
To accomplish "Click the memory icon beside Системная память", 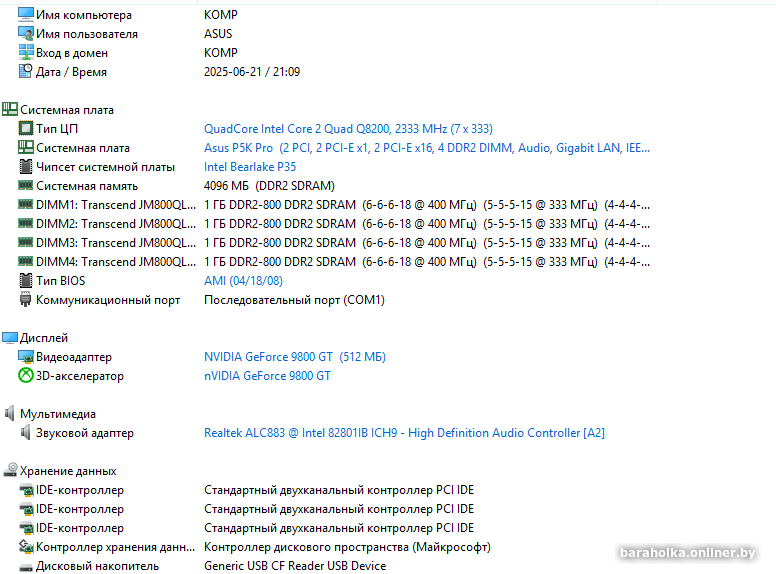I will [26, 186].
